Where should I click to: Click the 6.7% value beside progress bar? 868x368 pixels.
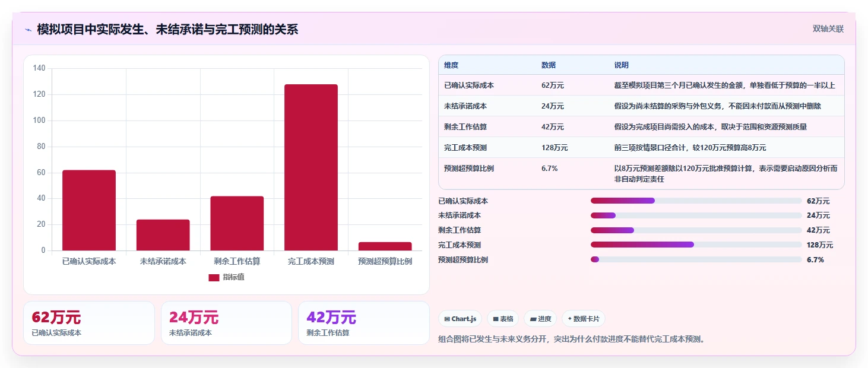click(x=815, y=260)
